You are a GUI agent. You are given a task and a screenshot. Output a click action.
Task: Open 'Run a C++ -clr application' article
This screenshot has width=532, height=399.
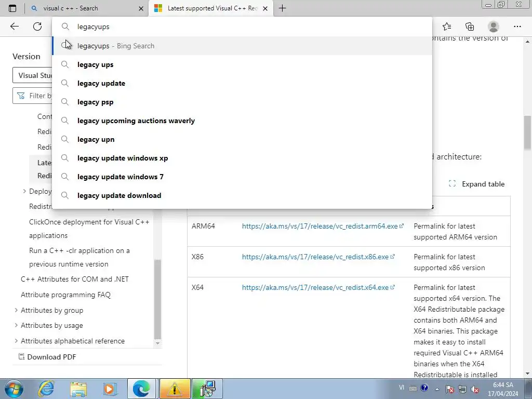click(79, 257)
